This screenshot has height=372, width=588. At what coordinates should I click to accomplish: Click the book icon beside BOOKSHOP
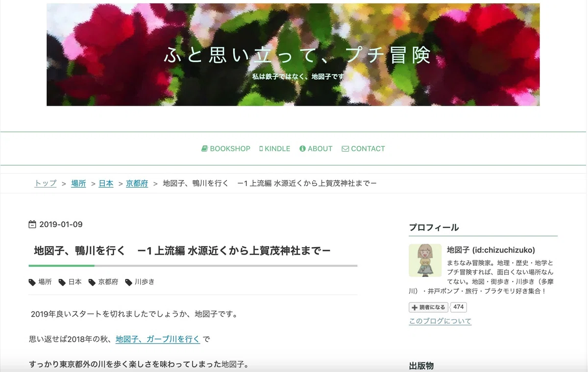[x=205, y=149]
